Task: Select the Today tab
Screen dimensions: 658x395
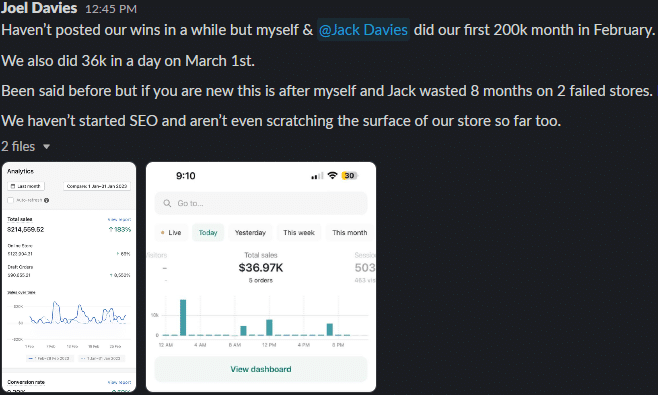Action: point(208,233)
